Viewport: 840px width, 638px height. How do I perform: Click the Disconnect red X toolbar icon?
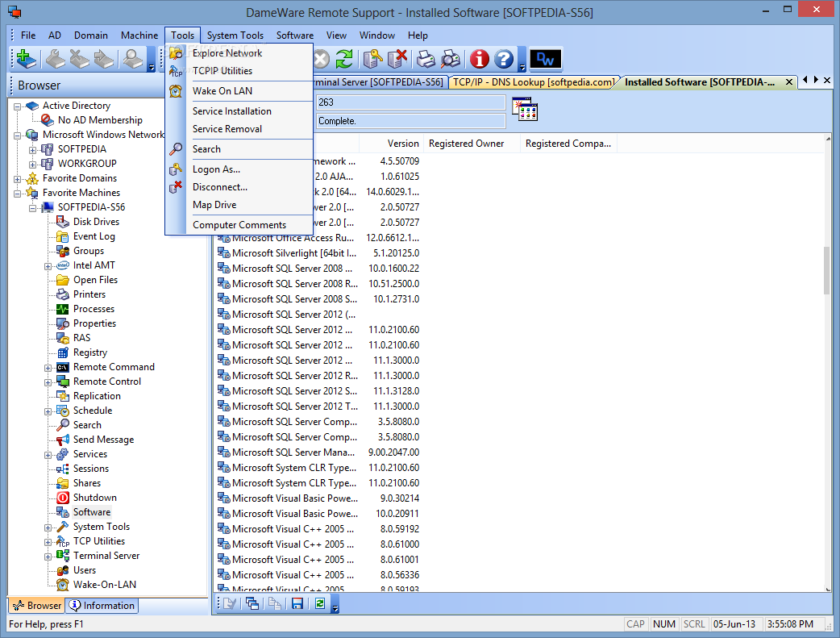pyautogui.click(x=397, y=59)
